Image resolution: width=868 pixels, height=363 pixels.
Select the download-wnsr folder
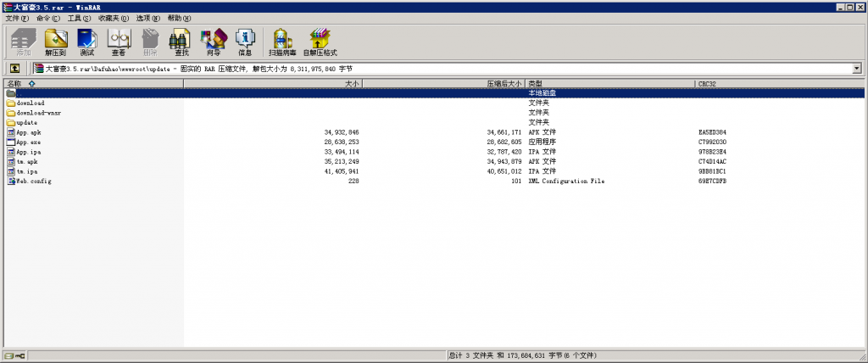(38, 113)
